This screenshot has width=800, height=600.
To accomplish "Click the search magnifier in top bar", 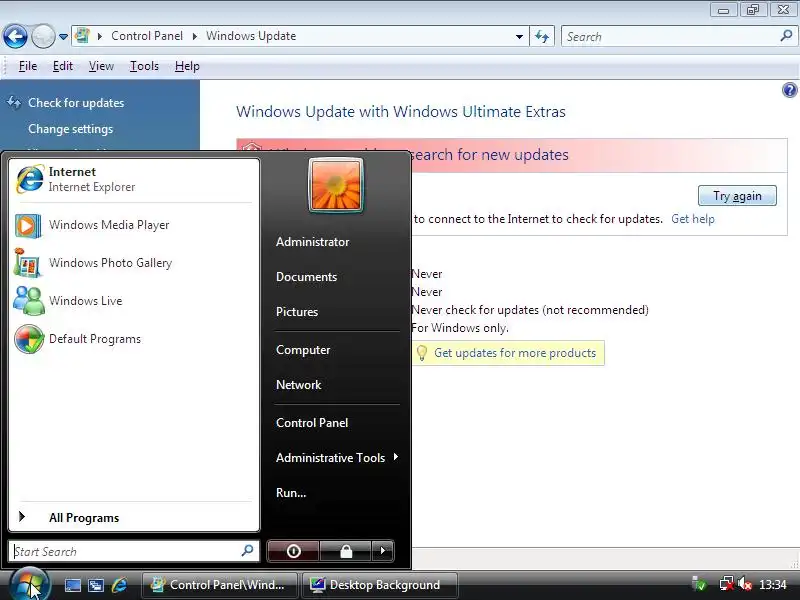I will tap(786, 36).
